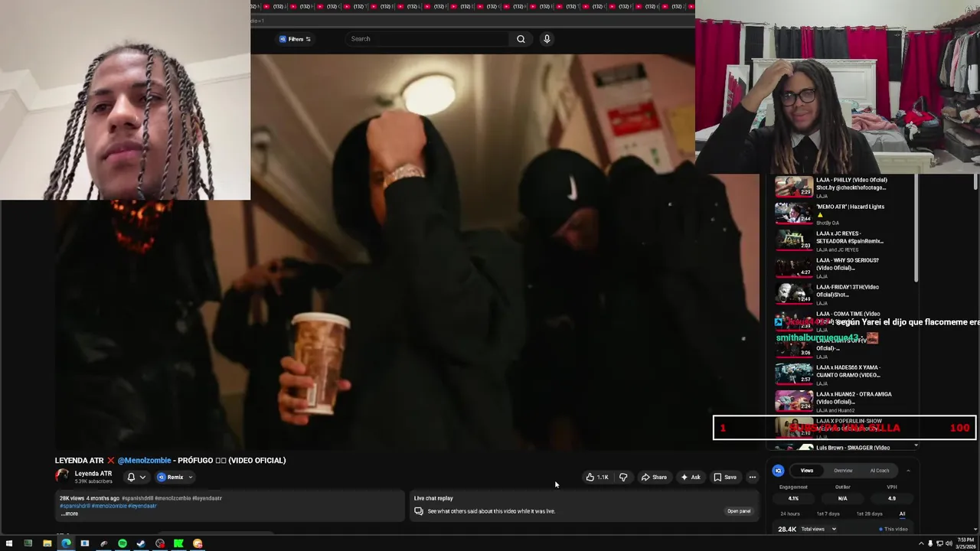Expand description with ...more
This screenshot has height=551, width=980.
[x=70, y=514]
